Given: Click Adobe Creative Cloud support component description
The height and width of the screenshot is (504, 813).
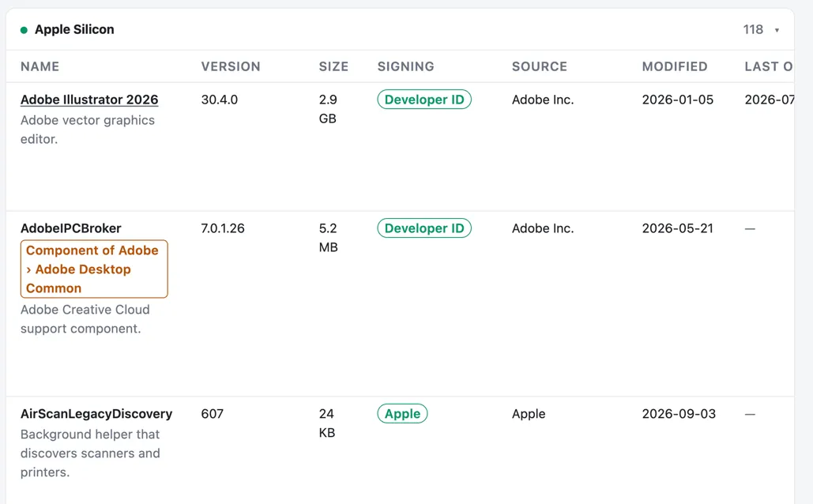Looking at the screenshot, I should coord(85,319).
